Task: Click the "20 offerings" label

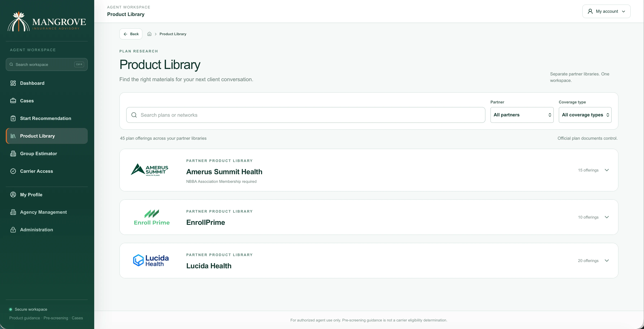Action: [x=588, y=261]
